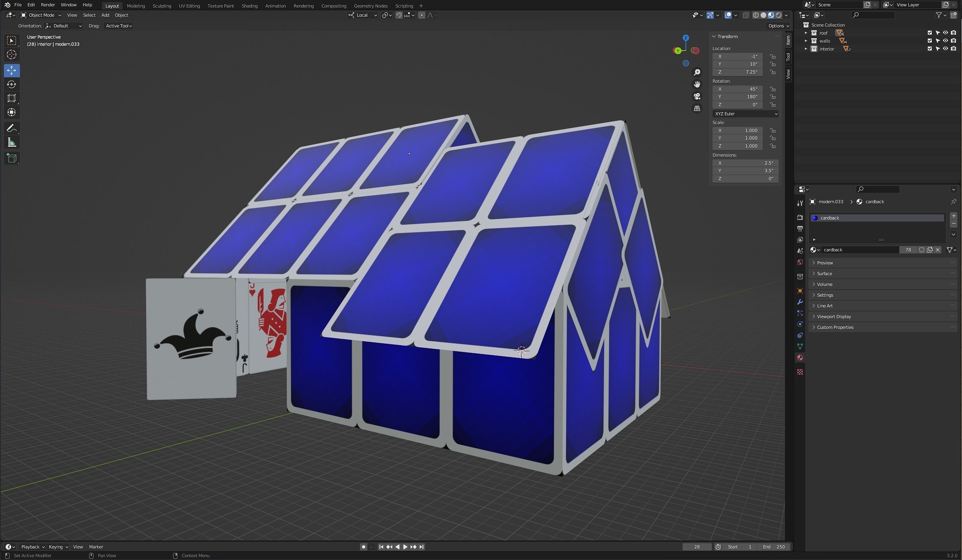Image resolution: width=962 pixels, height=560 pixels.
Task: Toggle the camera view icon in viewport gizmos
Action: point(697,96)
